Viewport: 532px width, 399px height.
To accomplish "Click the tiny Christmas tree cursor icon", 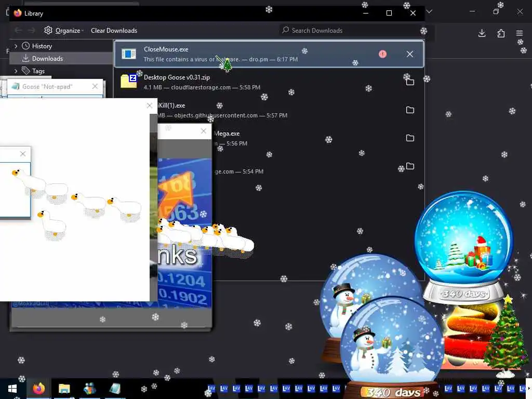I will [227, 64].
